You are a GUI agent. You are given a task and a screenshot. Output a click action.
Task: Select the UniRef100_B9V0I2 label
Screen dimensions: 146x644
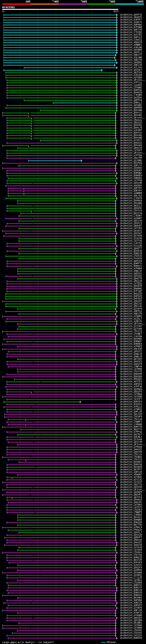point(131,113)
